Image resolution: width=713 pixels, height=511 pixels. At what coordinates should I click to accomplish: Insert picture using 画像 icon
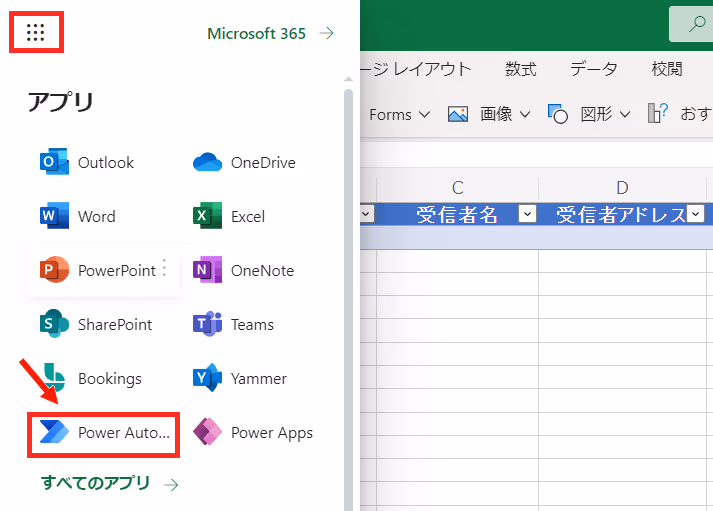point(457,114)
